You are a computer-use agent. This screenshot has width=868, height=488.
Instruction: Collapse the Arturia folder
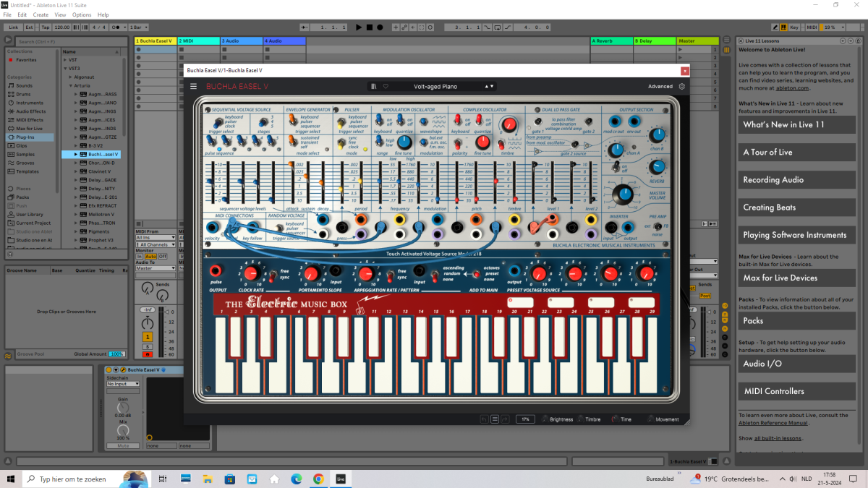pos(71,86)
